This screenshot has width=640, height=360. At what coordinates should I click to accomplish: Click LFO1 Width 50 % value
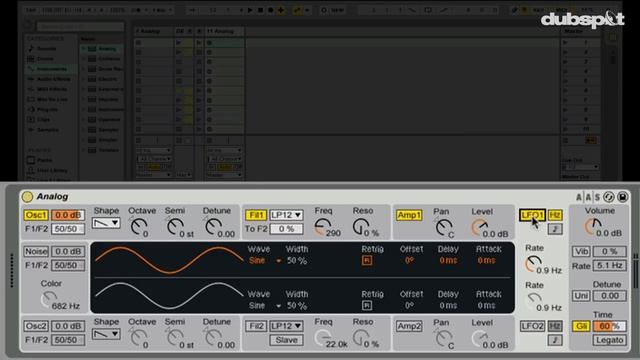[x=297, y=260]
